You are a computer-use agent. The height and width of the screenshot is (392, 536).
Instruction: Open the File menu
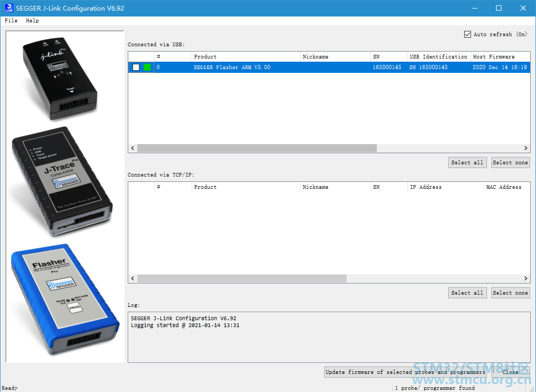pos(11,21)
